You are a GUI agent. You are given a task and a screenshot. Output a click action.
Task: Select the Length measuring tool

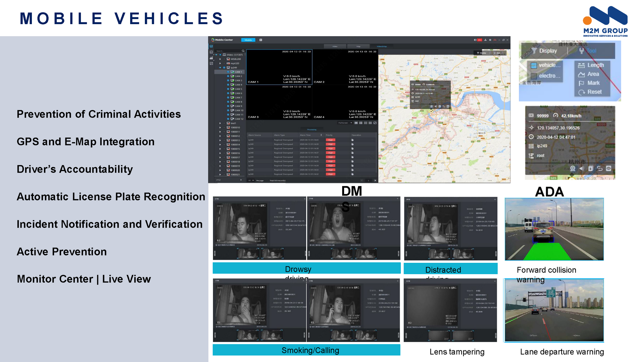pyautogui.click(x=592, y=65)
